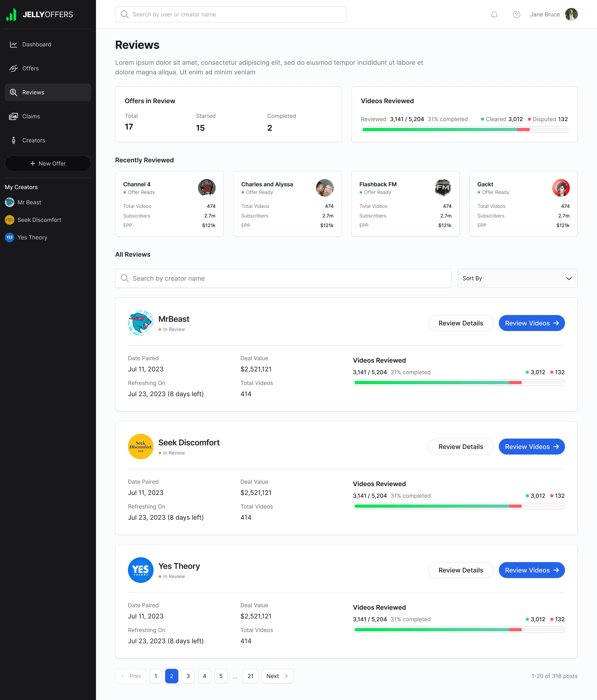The image size is (597, 700).
Task: Open the Charles and Alyssa card
Action: click(287, 204)
